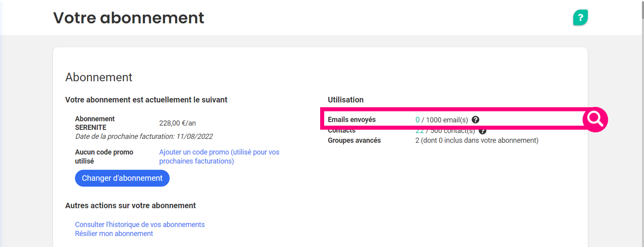The height and width of the screenshot is (247, 644).
Task: Select the Emails envoyés label
Action: pyautogui.click(x=351, y=120)
